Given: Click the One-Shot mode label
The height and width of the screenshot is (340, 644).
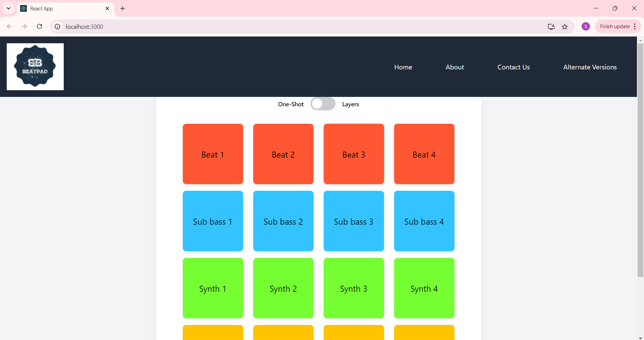Looking at the screenshot, I should click(291, 104).
